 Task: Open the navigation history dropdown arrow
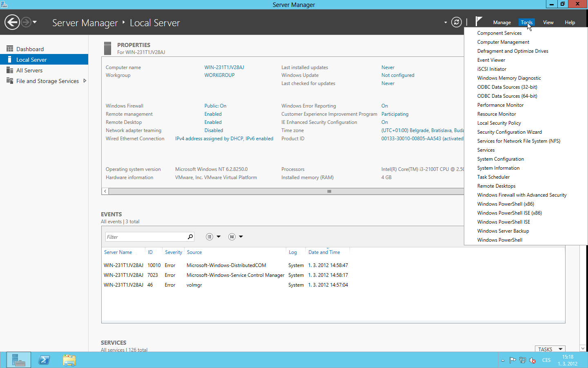pos(35,22)
